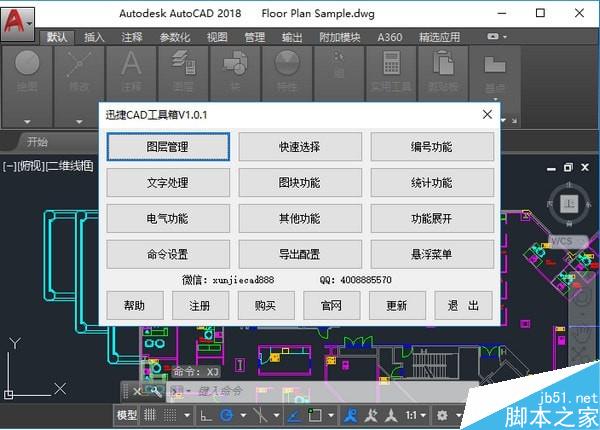Open the Layers panel stacked-sheets icon
The width and height of the screenshot is (600, 430).
[x=183, y=63]
